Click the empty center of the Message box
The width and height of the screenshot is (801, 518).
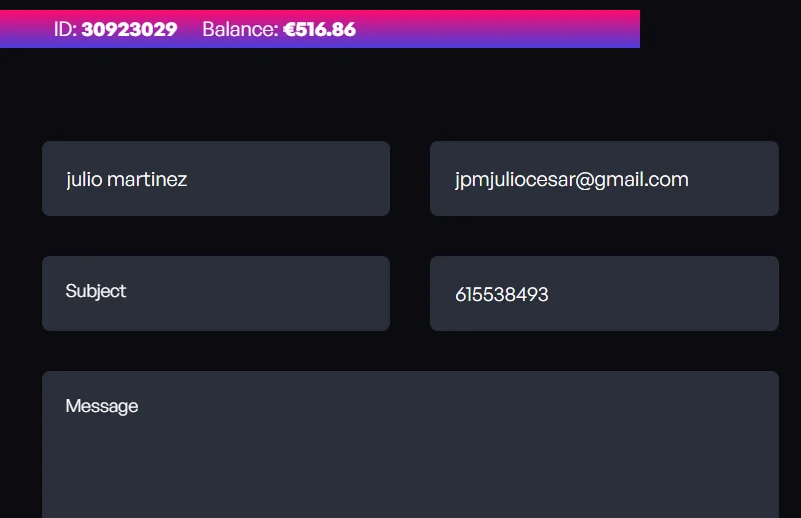point(410,460)
